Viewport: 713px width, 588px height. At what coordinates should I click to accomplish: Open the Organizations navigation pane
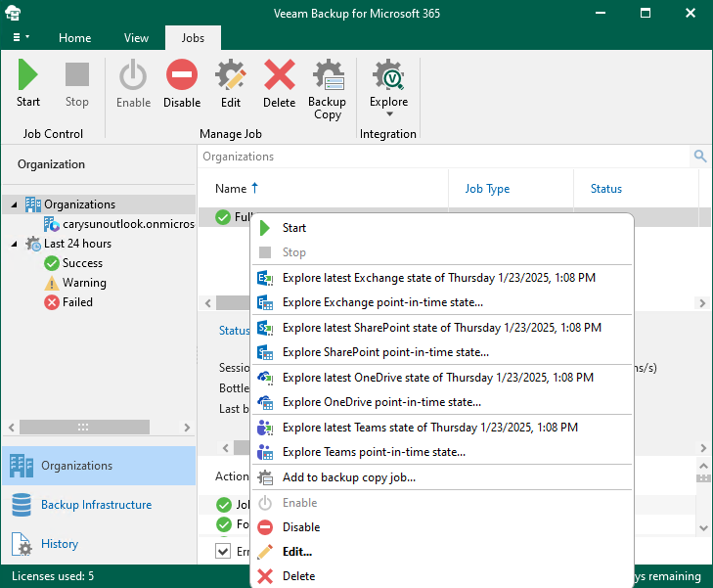pos(99,466)
